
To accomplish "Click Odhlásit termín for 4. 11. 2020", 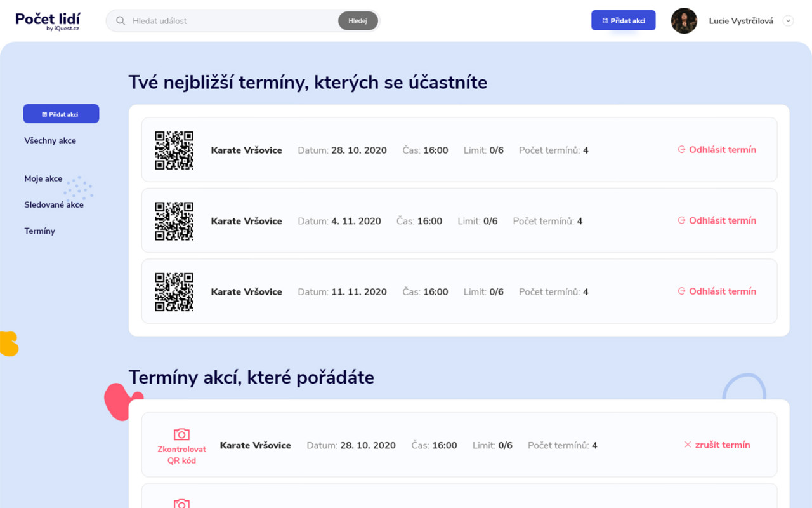I will pyautogui.click(x=717, y=220).
